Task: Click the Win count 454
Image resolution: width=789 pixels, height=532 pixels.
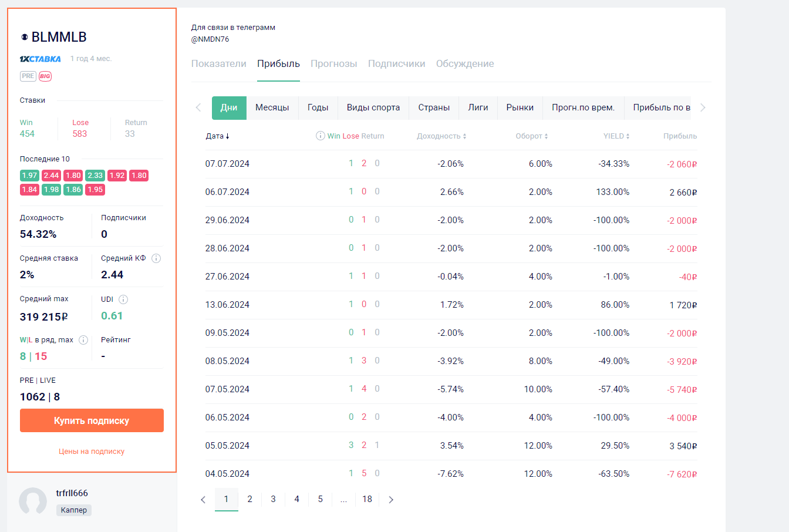Action: (x=27, y=134)
